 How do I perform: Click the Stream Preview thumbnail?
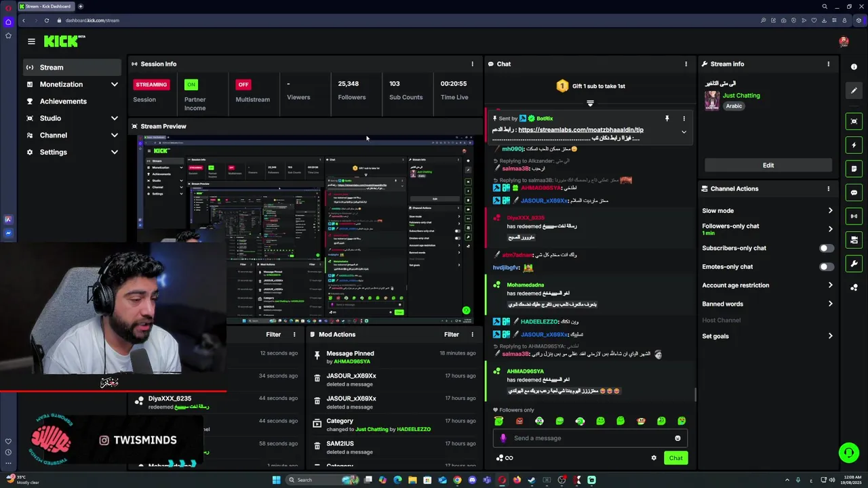(x=305, y=229)
